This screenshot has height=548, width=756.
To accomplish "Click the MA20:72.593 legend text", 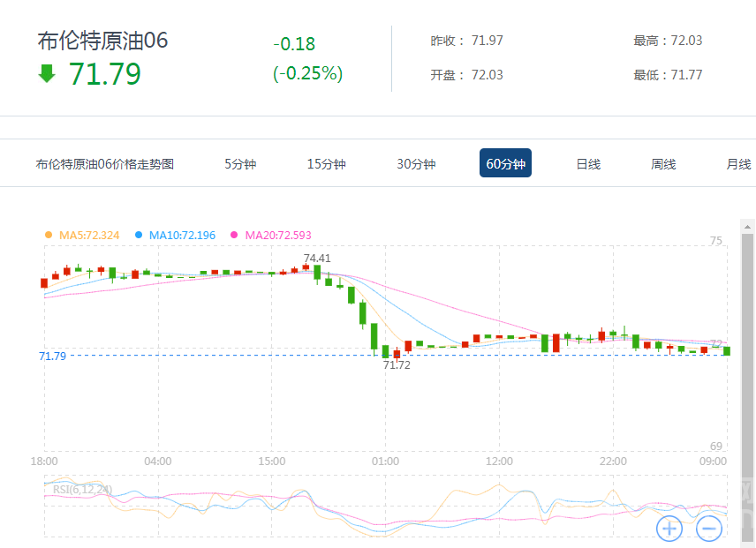I will 278,235.
